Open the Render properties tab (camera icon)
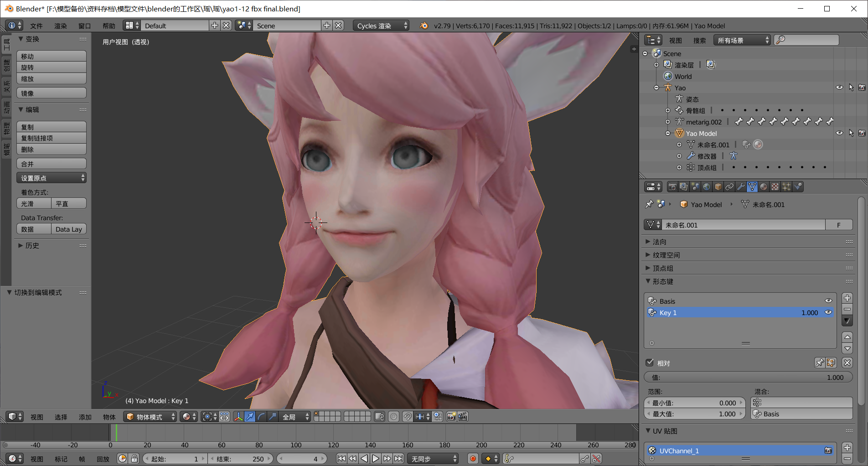The width and height of the screenshot is (868, 466). tap(672, 186)
